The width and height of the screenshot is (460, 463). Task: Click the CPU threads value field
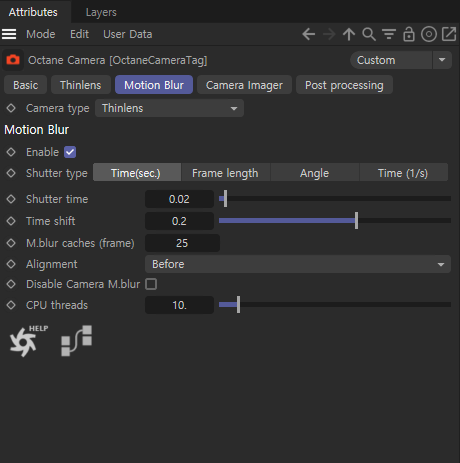pyautogui.click(x=179, y=305)
